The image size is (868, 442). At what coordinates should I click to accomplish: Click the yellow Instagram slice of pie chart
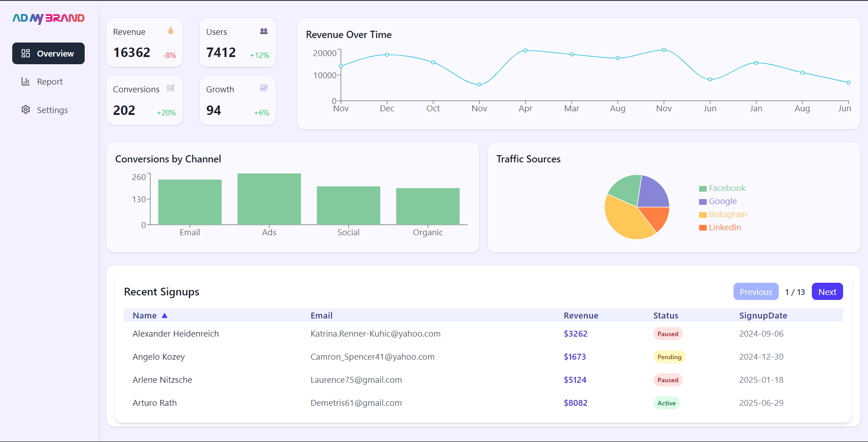[x=627, y=219]
